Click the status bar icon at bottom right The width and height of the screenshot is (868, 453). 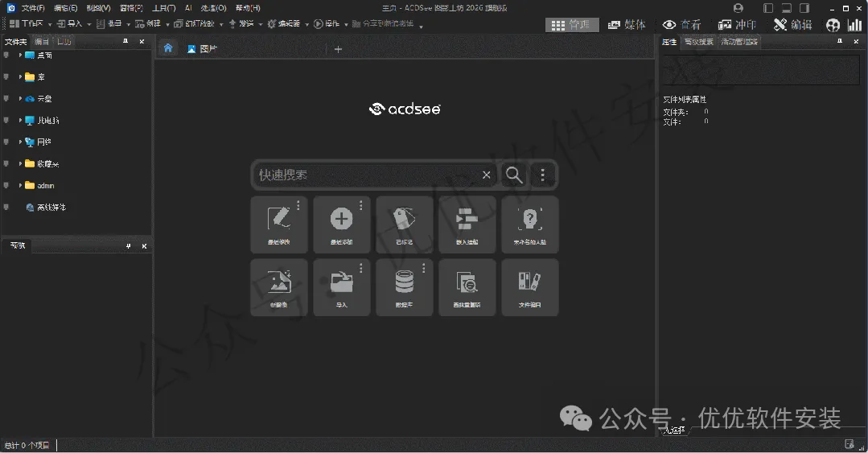[849, 444]
